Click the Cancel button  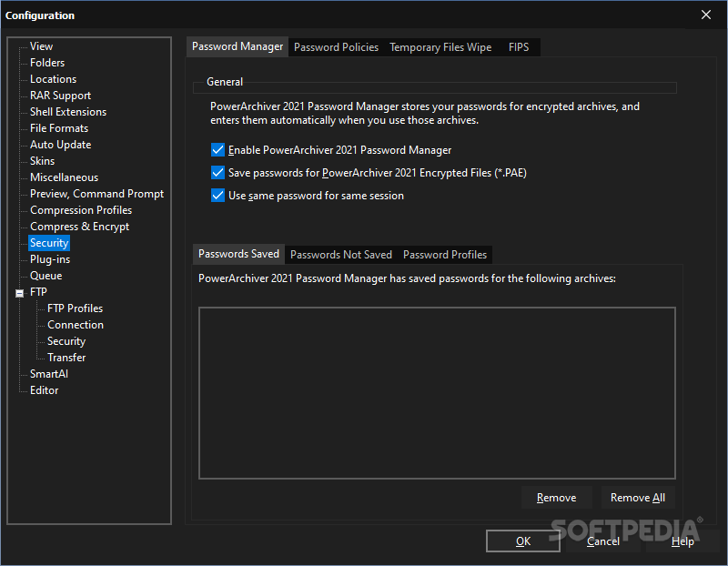pos(602,541)
